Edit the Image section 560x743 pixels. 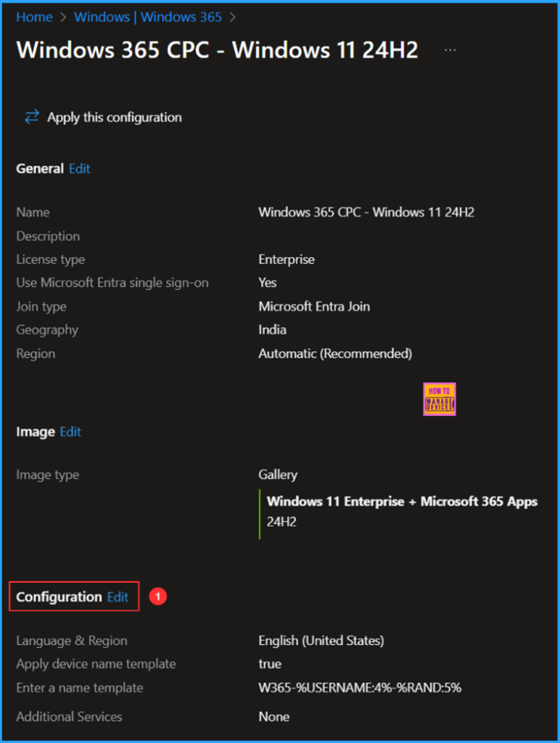(70, 432)
